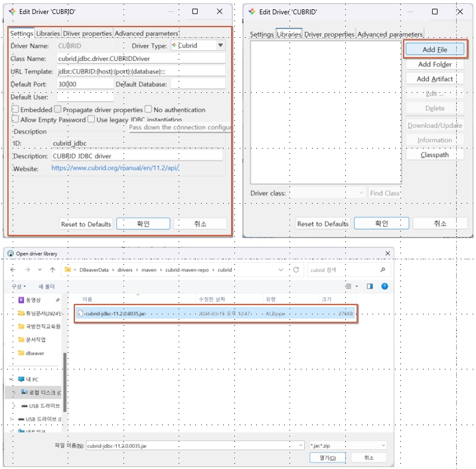Viewport: 476px width, 469px height.
Task: Click Add File button
Action: pyautogui.click(x=435, y=49)
